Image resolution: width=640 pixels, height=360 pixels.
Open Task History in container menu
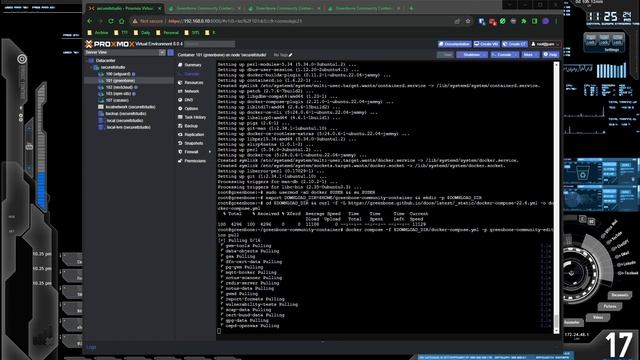click(x=195, y=118)
